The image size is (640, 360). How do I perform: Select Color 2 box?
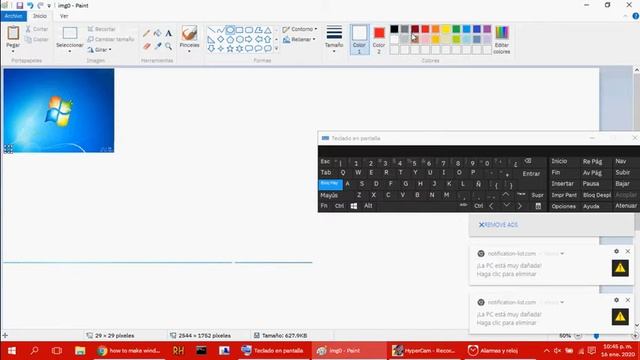pyautogui.click(x=379, y=40)
